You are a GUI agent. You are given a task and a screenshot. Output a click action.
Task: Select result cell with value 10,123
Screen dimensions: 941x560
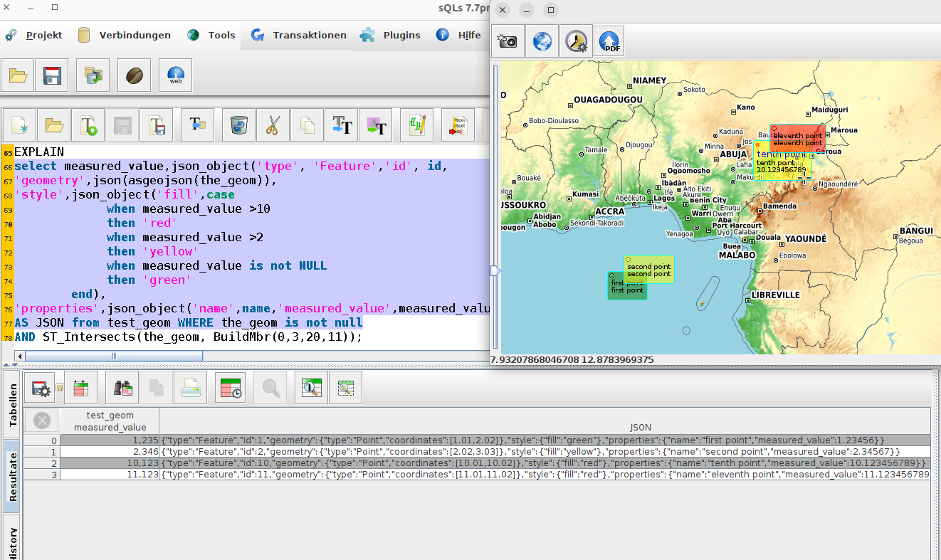[110, 463]
